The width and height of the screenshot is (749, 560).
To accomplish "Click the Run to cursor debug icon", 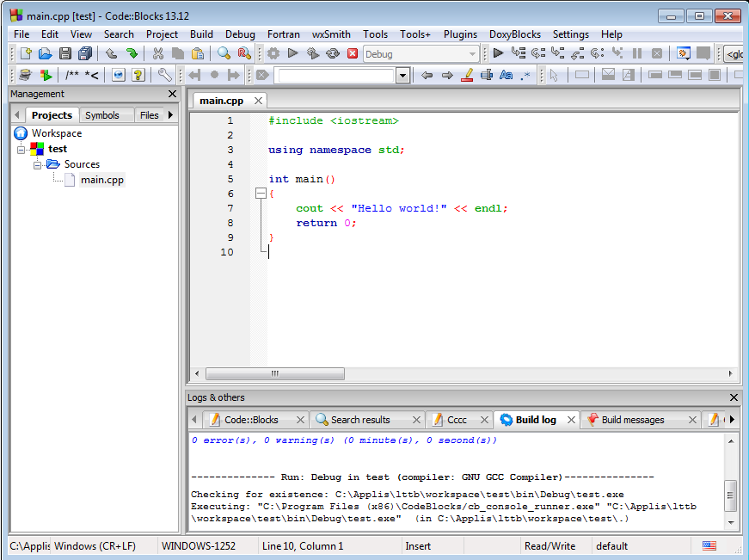I will [519, 53].
